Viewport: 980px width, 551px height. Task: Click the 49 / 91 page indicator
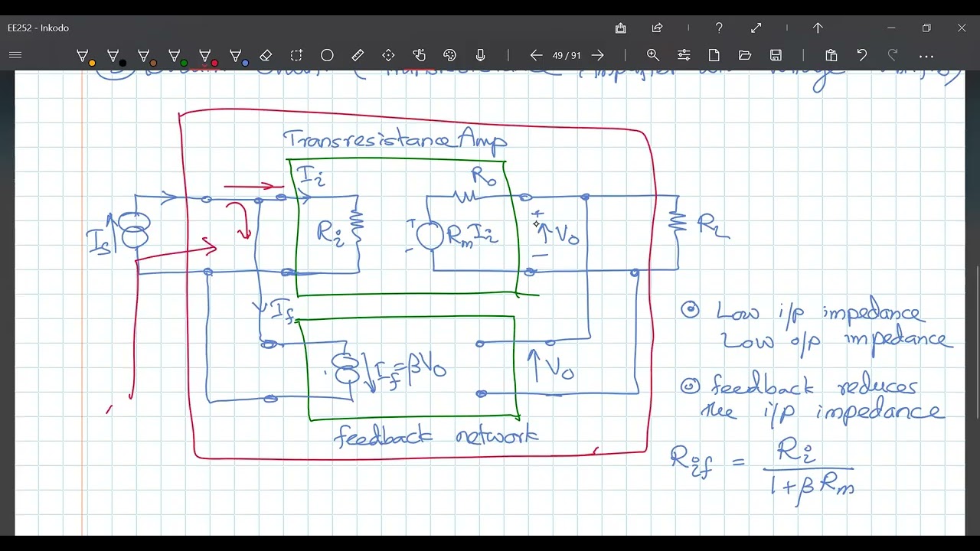pyautogui.click(x=567, y=55)
